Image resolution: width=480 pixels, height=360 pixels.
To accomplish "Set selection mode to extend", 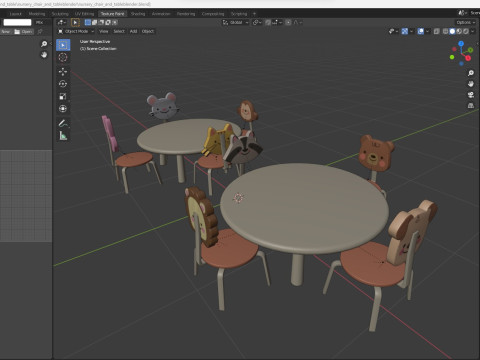I will [95, 22].
